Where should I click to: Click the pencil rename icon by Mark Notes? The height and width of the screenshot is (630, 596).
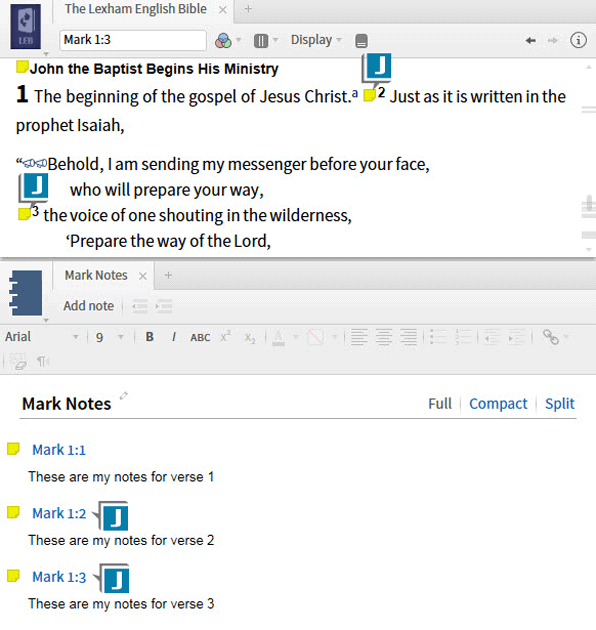point(124,396)
